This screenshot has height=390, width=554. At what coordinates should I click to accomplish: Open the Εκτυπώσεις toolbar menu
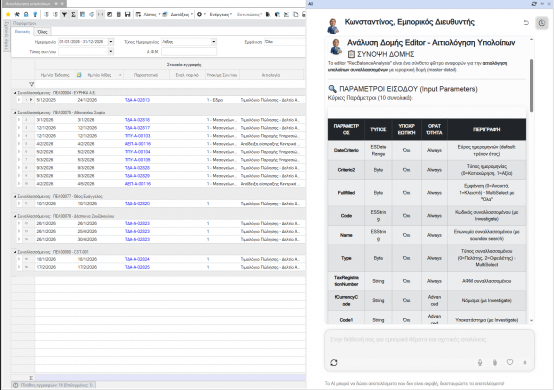(249, 14)
